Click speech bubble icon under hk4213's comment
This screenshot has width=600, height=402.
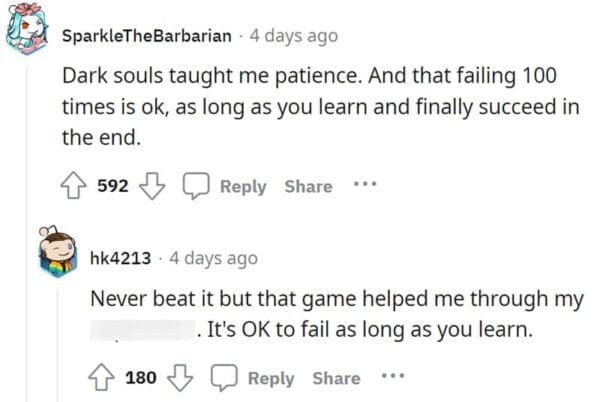226,378
